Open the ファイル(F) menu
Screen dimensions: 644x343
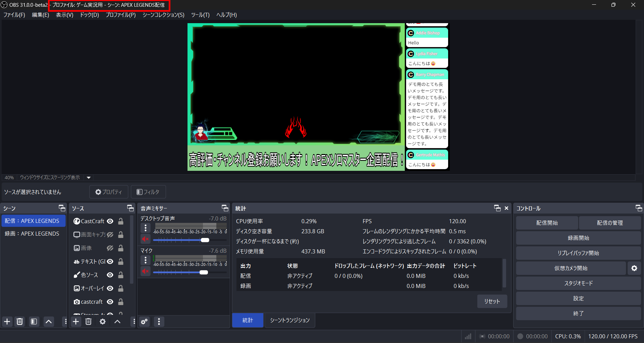pyautogui.click(x=14, y=15)
